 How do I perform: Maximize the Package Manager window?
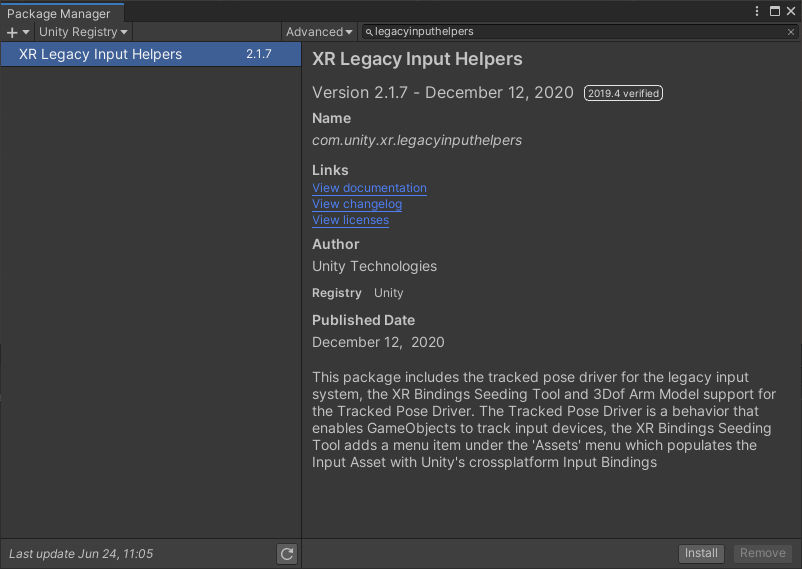[x=775, y=11]
